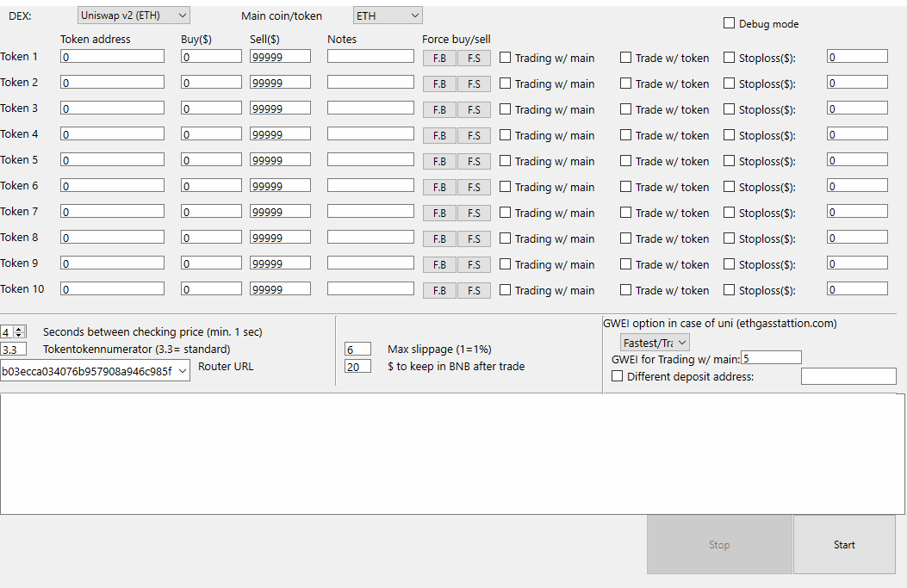
Task: Force buy Token 7
Action: (439, 213)
